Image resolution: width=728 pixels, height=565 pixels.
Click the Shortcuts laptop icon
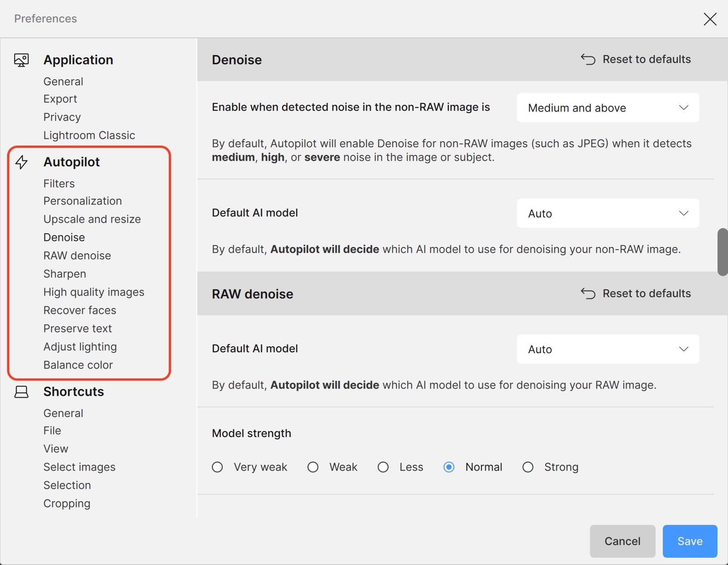tap(21, 392)
